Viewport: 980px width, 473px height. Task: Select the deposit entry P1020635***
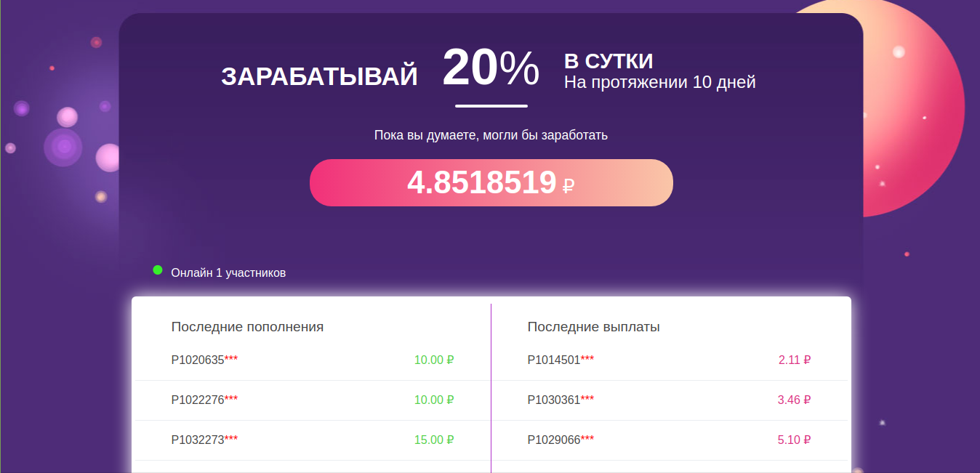[204, 360]
